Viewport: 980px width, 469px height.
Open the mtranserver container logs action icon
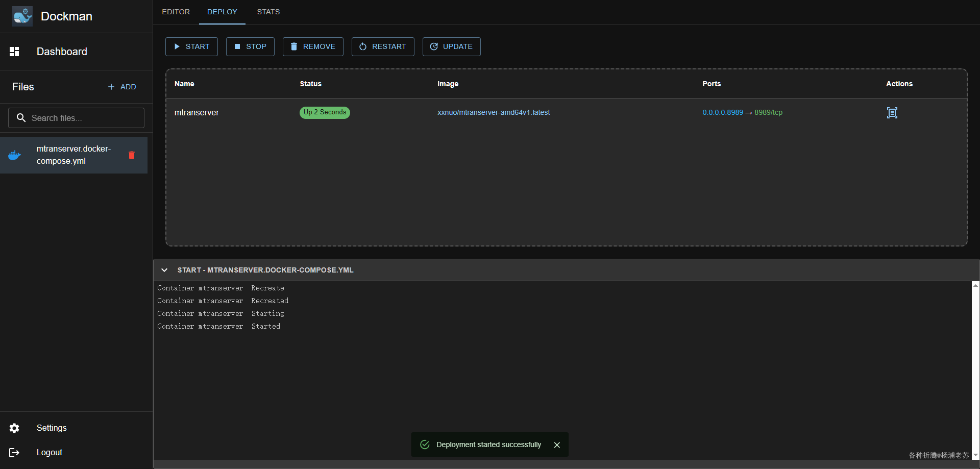892,113
